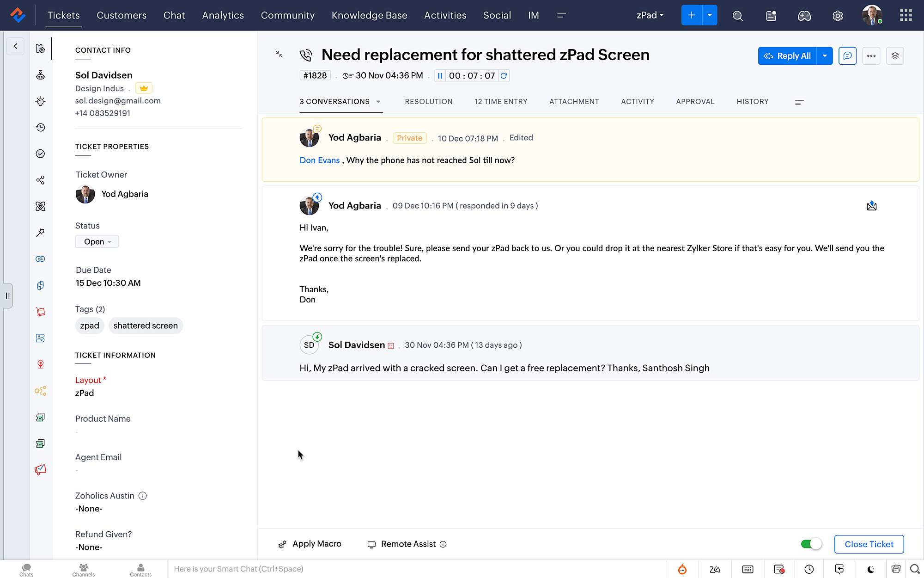Expand the Reply All dropdown arrow
The height and width of the screenshot is (578, 924).
coord(825,56)
